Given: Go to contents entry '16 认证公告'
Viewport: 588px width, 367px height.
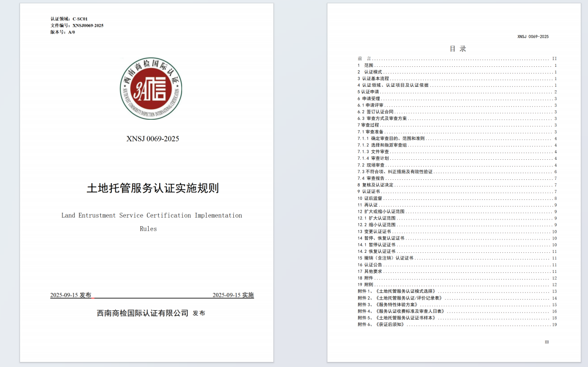Looking at the screenshot, I should [x=457, y=265].
